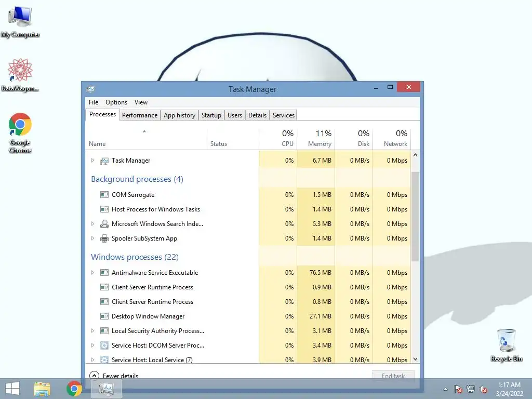Click the Spooler SubSystem App printer icon
The width and height of the screenshot is (532, 399).
104,238
